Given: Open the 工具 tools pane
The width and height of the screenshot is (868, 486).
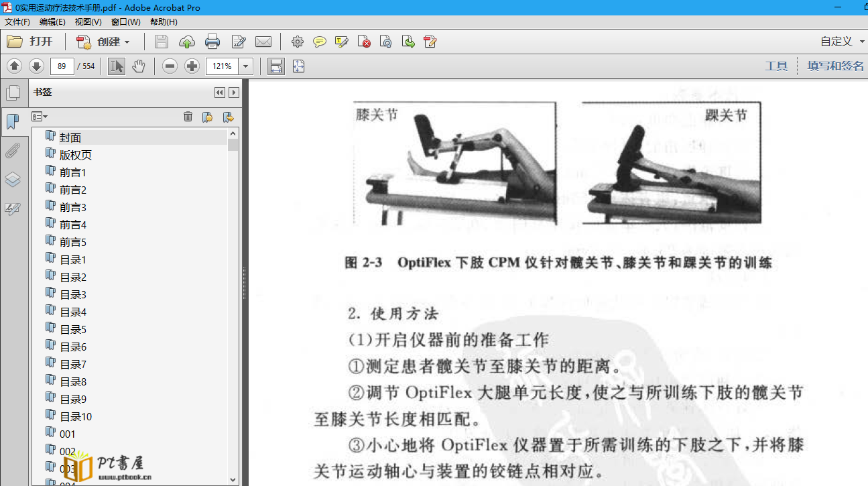Looking at the screenshot, I should 776,66.
